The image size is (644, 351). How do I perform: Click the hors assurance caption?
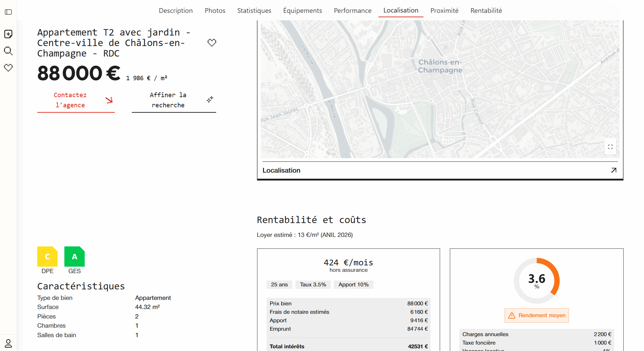pos(348,270)
